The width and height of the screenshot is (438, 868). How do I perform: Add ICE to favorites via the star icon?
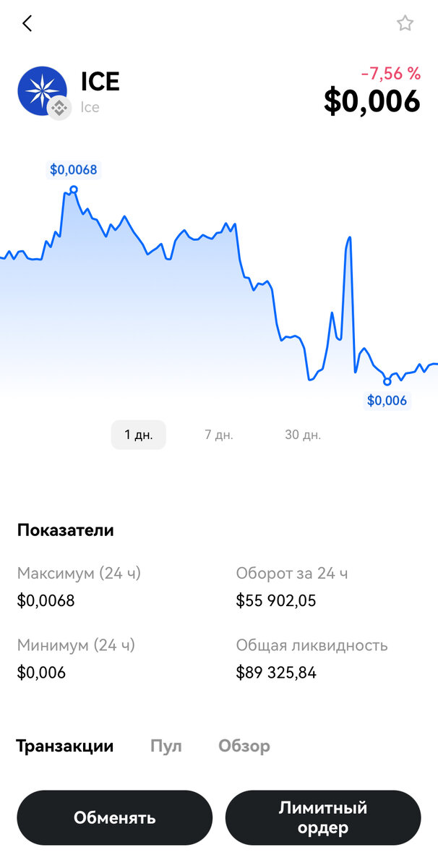click(405, 23)
